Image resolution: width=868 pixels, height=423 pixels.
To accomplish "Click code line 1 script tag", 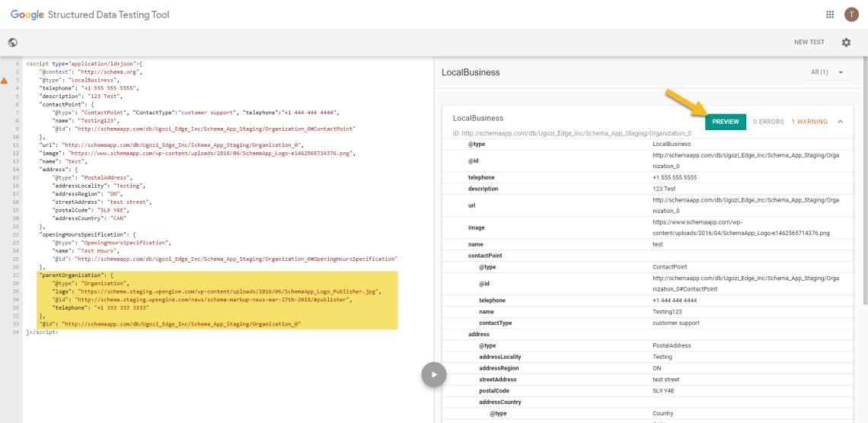I will 85,64.
